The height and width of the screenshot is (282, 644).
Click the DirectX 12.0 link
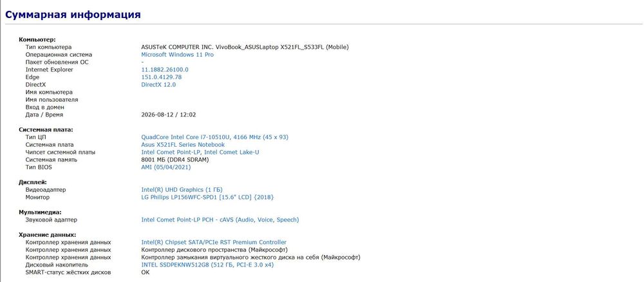point(158,84)
